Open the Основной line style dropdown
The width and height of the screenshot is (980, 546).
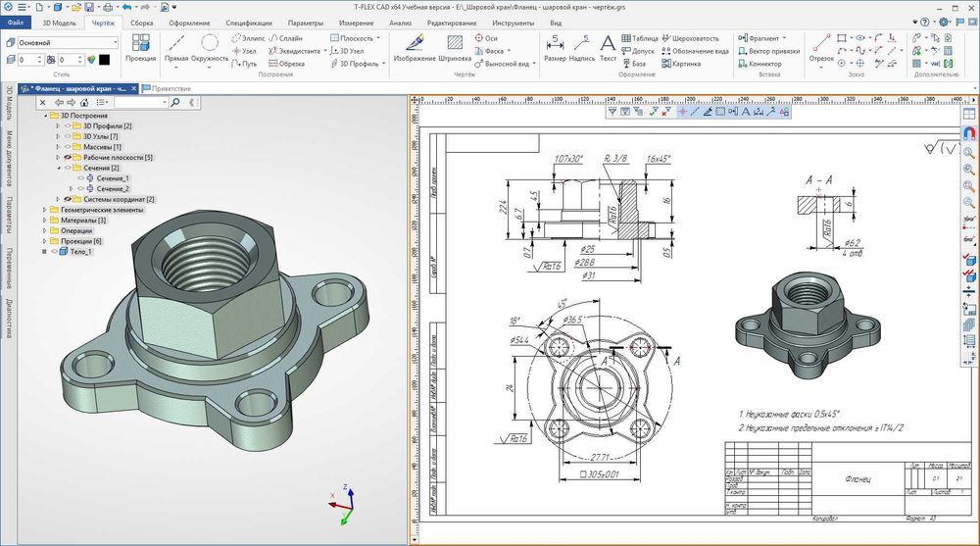pos(116,42)
